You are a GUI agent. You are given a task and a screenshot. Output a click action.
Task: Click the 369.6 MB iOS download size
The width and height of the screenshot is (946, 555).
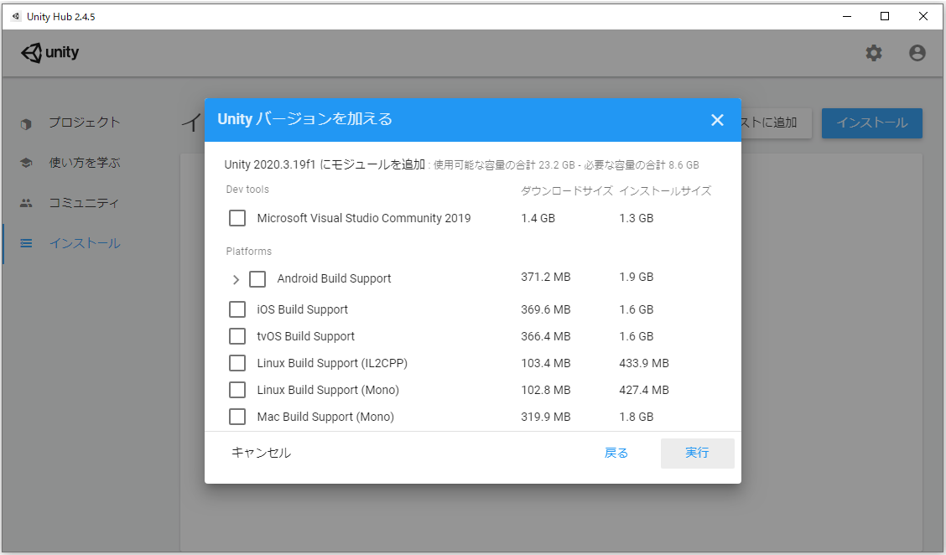[x=546, y=309]
